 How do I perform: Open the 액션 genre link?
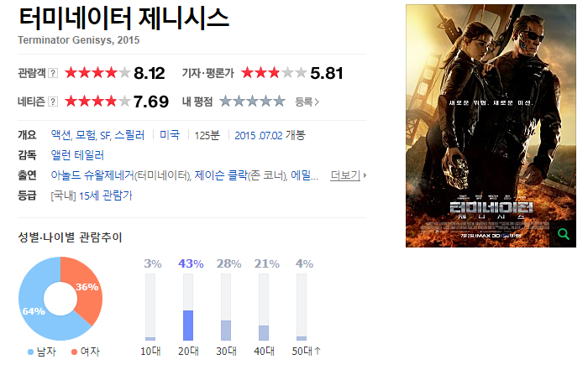point(61,135)
